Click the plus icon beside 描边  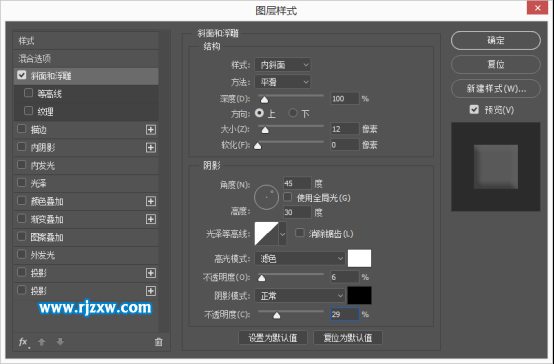pos(151,130)
